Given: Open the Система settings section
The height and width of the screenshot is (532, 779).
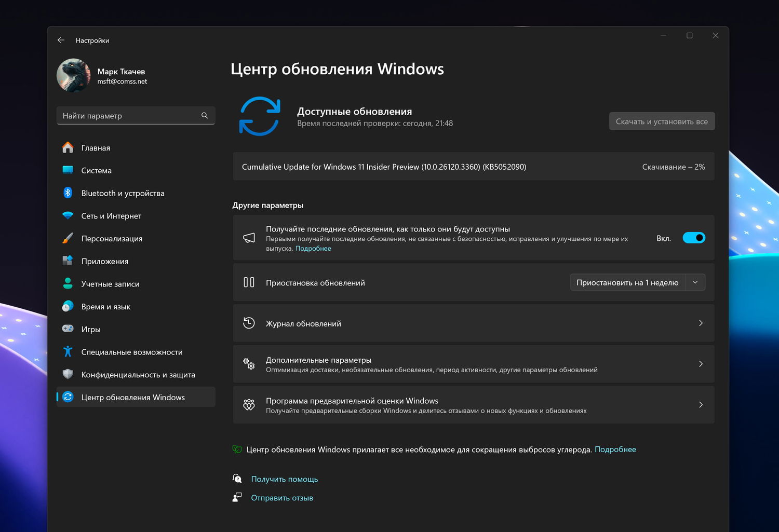Looking at the screenshot, I should (x=97, y=171).
